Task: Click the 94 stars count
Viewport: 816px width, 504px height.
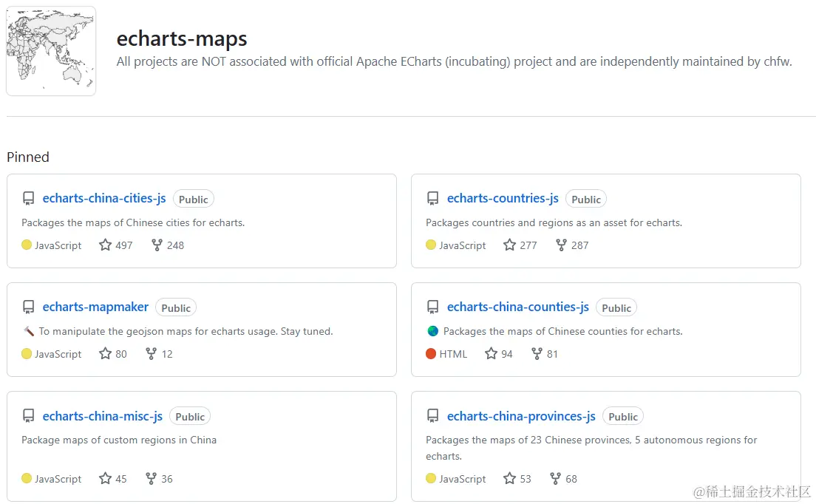Action: 507,354
